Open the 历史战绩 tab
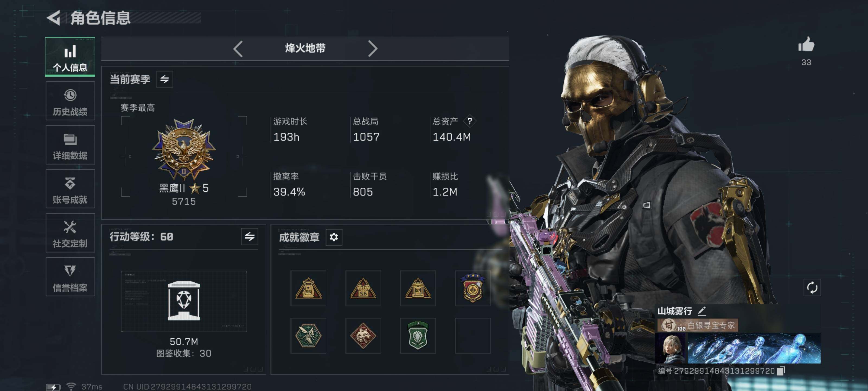The width and height of the screenshot is (868, 391). click(x=70, y=101)
